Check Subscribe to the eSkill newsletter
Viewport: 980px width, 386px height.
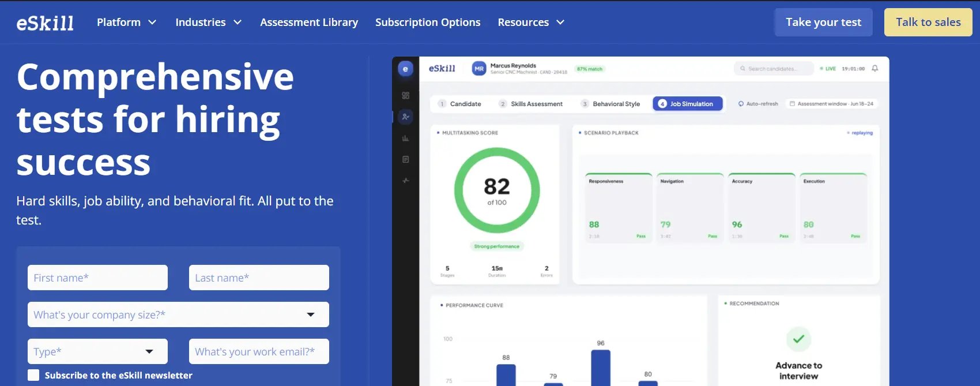coord(33,375)
